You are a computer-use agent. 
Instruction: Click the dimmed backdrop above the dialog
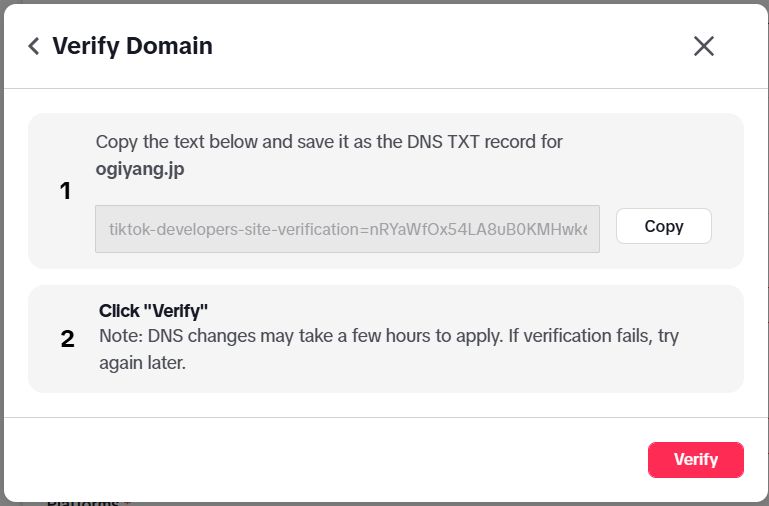pyautogui.click(x=384, y=1)
